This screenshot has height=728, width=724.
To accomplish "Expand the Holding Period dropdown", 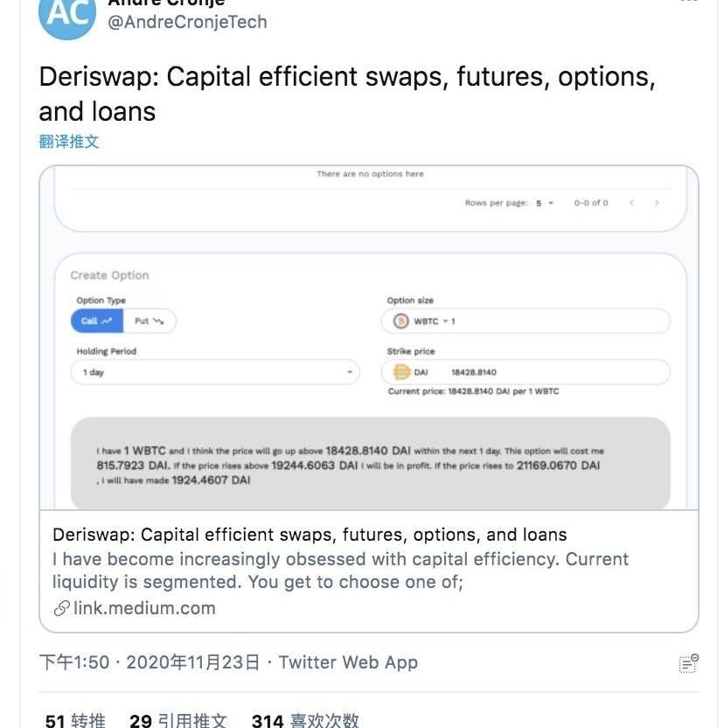I will (215, 372).
